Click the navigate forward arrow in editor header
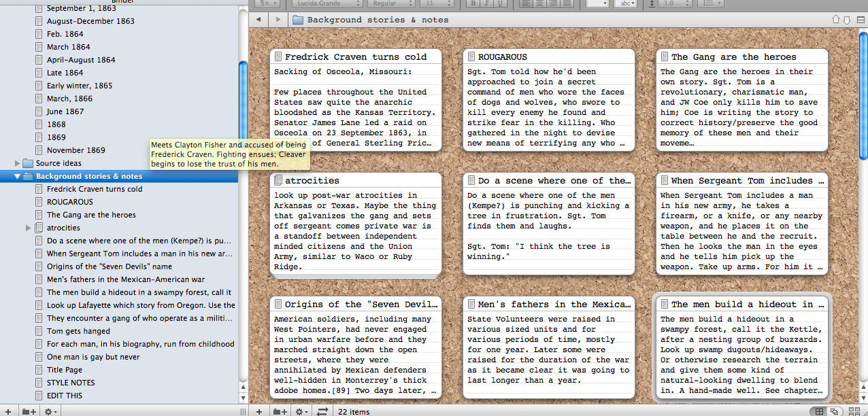This screenshot has width=868, height=416. click(x=277, y=20)
